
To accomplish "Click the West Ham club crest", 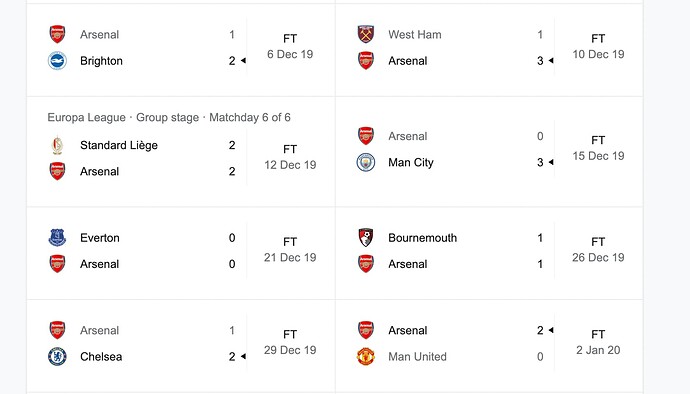I will coord(366,34).
